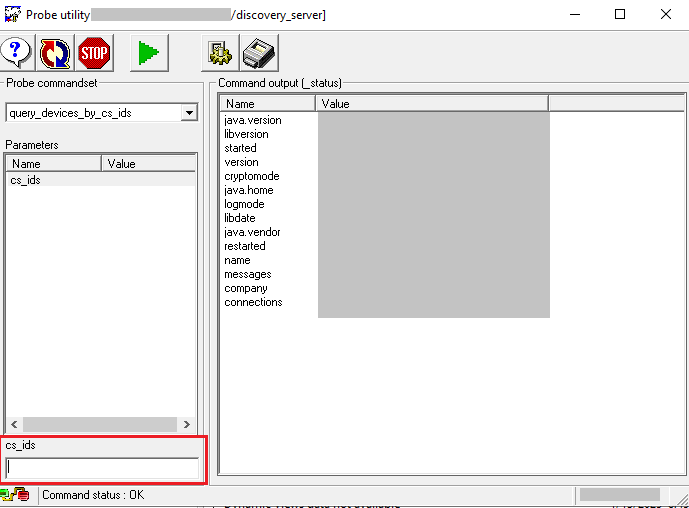The height and width of the screenshot is (508, 689).
Task: Select the version output row
Action: 241,162
